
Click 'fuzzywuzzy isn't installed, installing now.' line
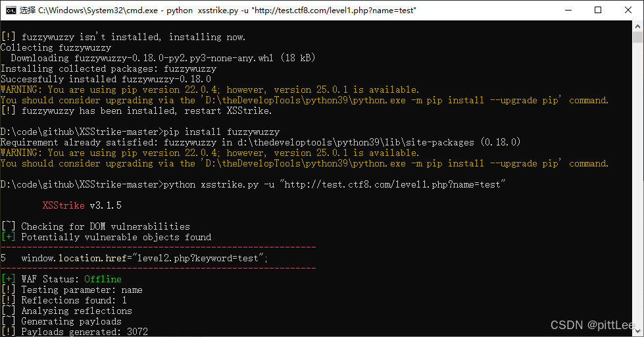point(124,37)
